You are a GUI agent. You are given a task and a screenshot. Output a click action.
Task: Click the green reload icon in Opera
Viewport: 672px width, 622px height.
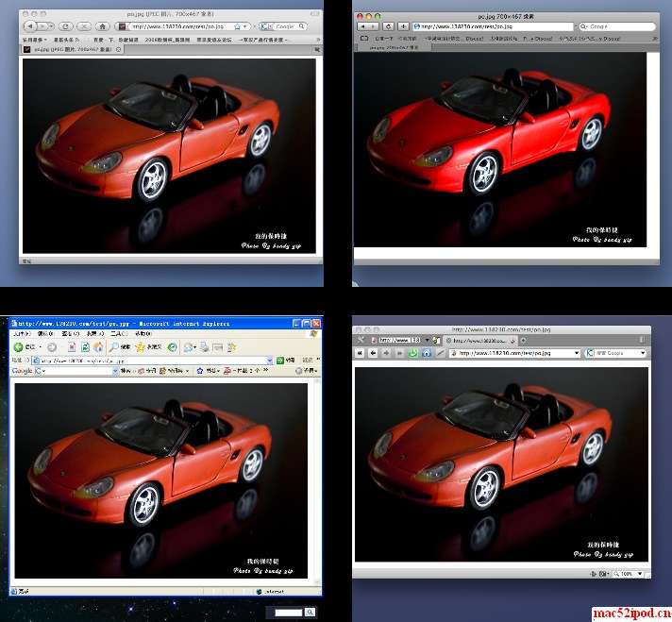click(412, 353)
